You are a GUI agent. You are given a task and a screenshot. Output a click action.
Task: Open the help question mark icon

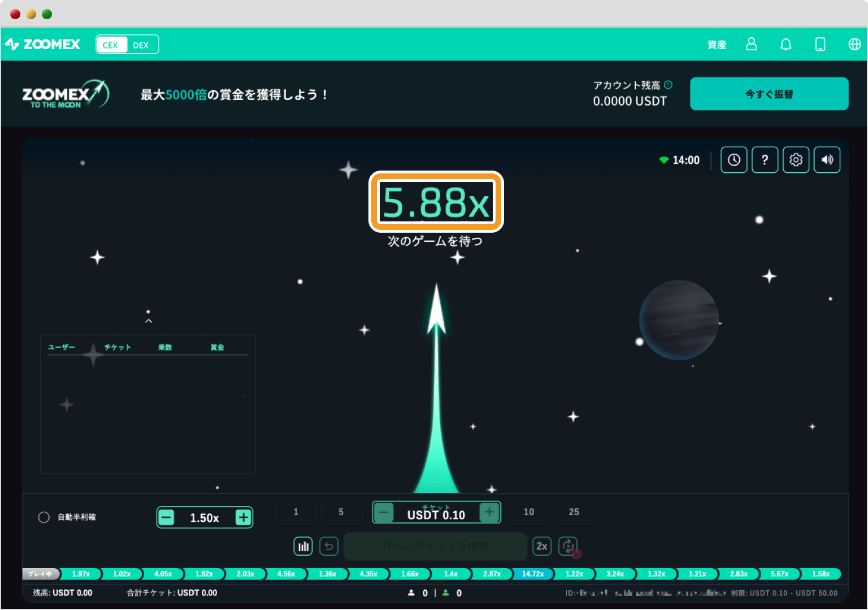click(x=765, y=159)
